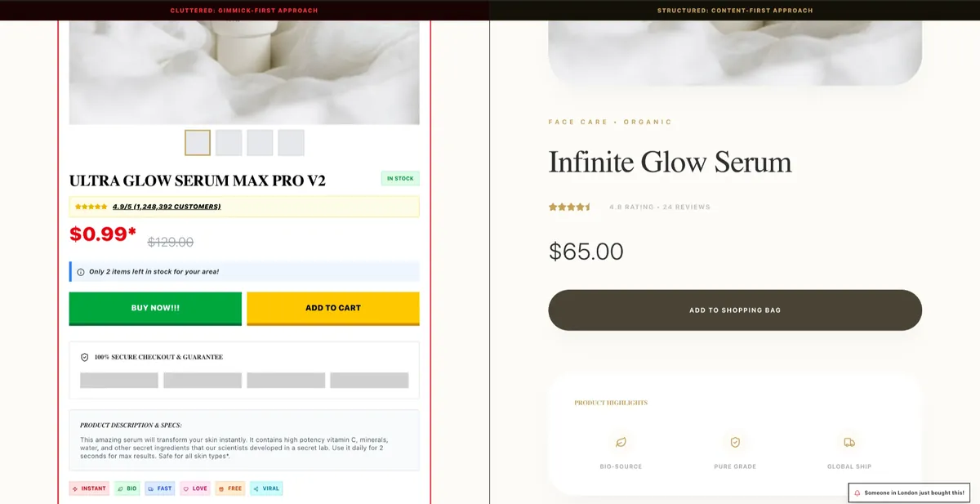Click the yellow stars beside 4.9/5 rating
This screenshot has height=504, width=980.
coord(91,207)
